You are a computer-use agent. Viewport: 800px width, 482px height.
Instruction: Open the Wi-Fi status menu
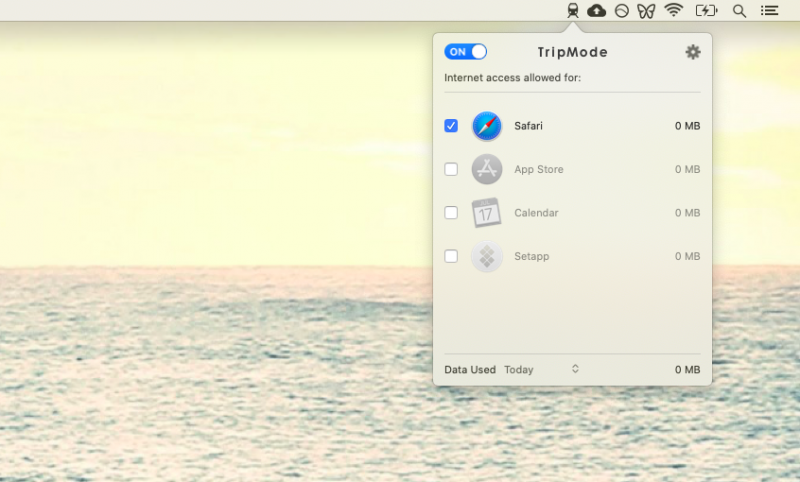[673, 10]
